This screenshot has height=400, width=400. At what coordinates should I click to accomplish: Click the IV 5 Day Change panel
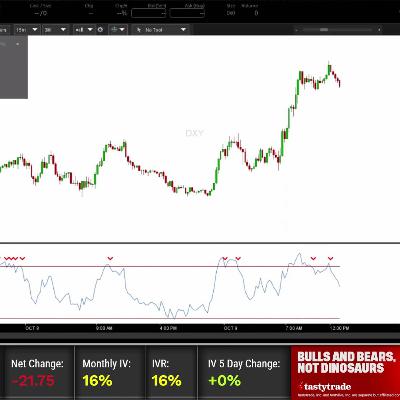pyautogui.click(x=244, y=373)
